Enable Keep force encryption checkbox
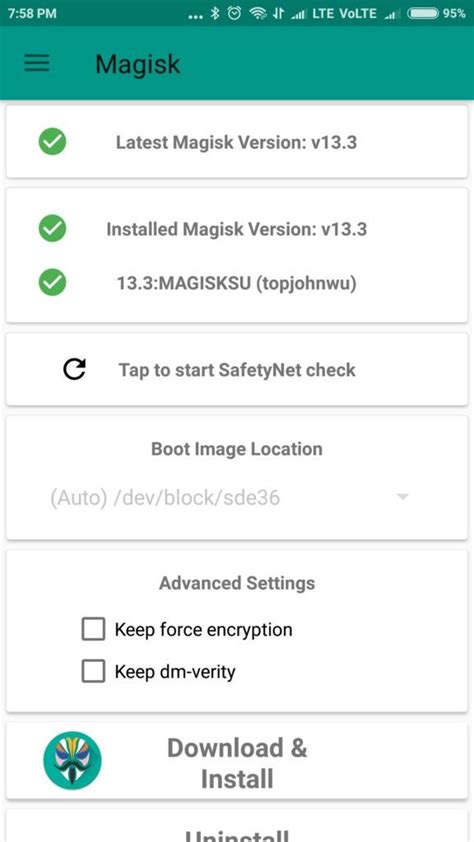Image resolution: width=474 pixels, height=842 pixels. click(93, 629)
